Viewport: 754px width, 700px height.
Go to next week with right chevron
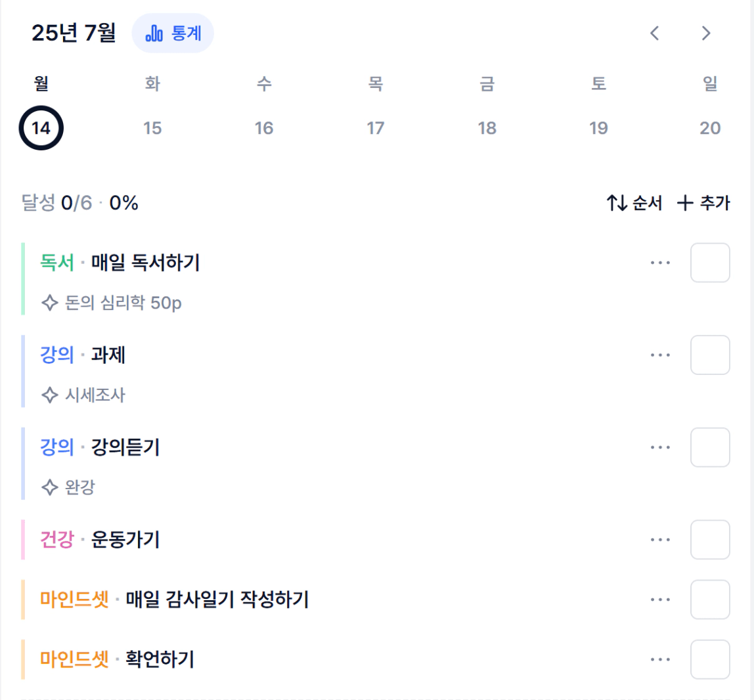point(705,33)
